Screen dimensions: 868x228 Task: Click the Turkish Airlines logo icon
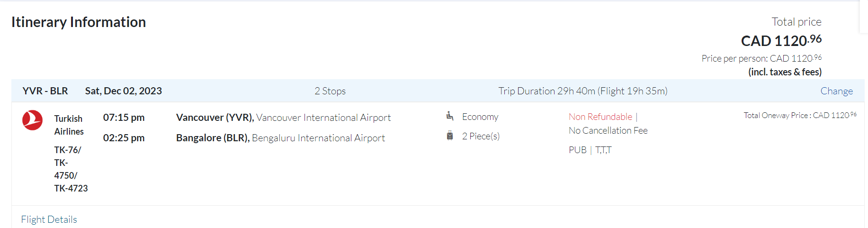[x=32, y=120]
